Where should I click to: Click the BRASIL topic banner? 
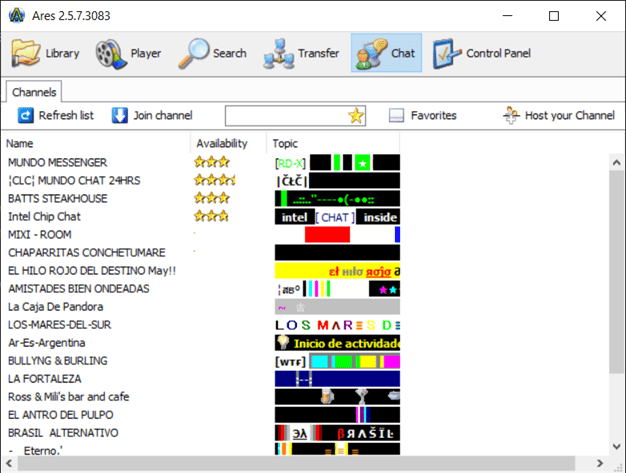pyautogui.click(x=337, y=433)
